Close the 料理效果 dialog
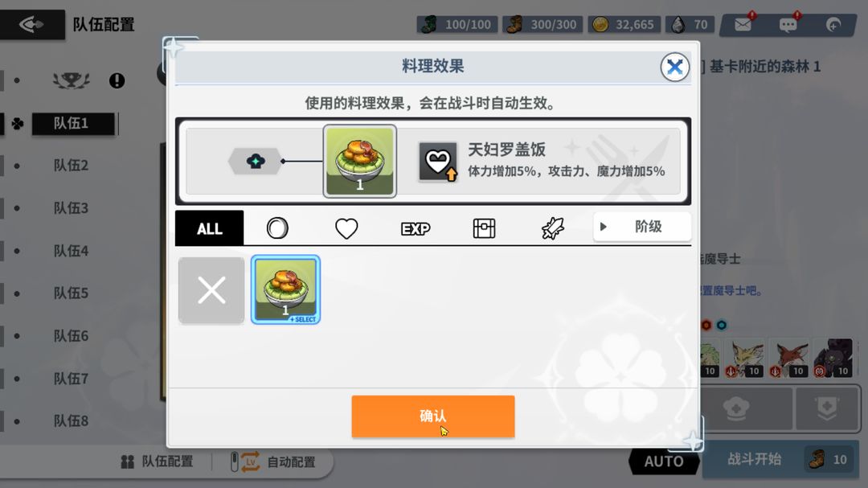 point(675,67)
